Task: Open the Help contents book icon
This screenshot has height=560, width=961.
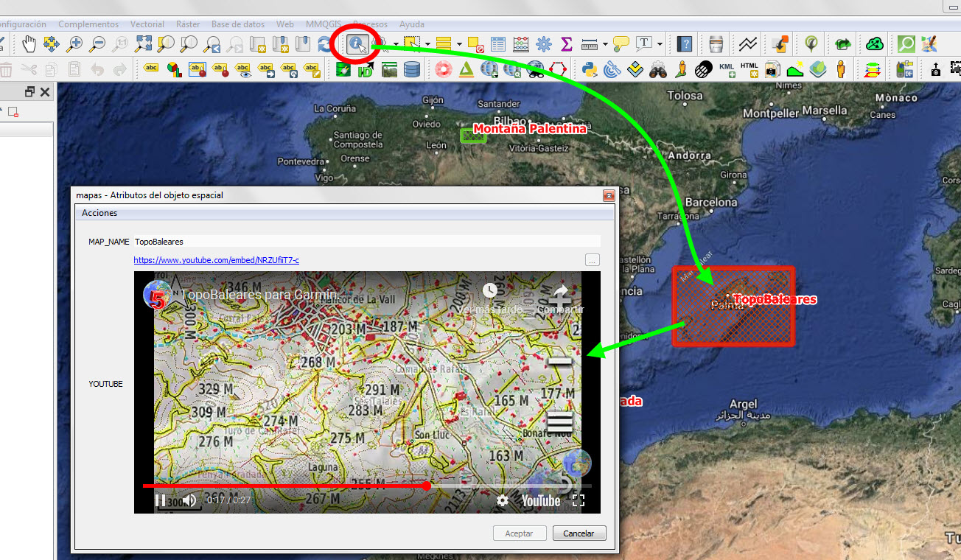Action: (x=685, y=44)
